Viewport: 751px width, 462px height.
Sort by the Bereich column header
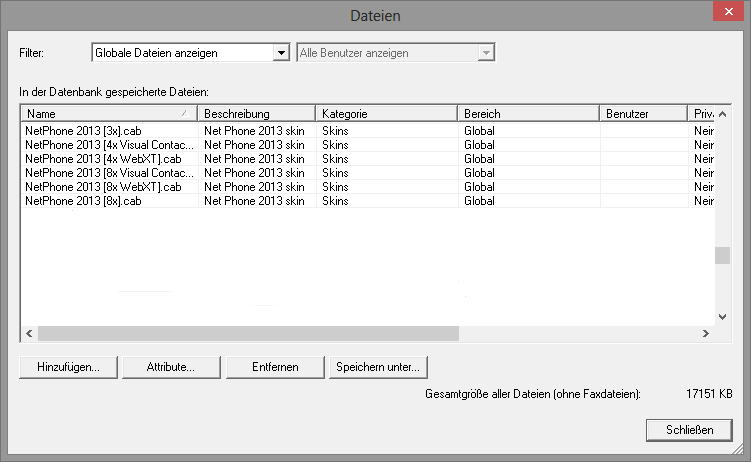click(527, 114)
